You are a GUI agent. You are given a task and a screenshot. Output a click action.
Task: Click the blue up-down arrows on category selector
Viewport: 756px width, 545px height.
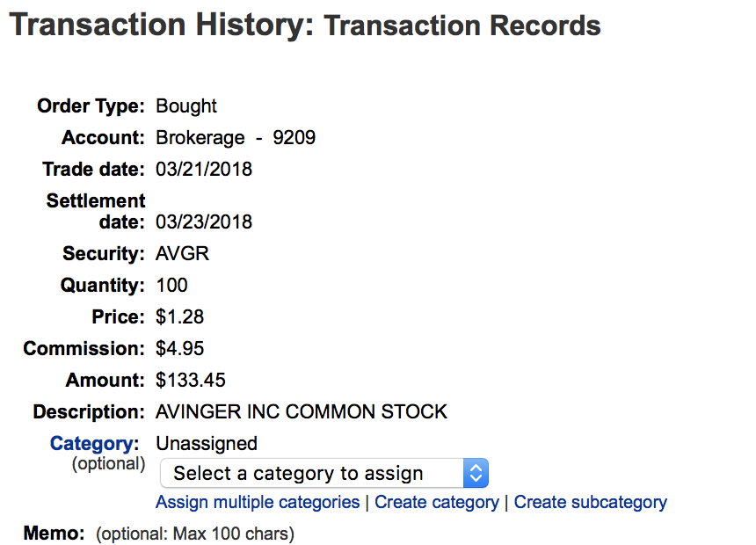[476, 474]
